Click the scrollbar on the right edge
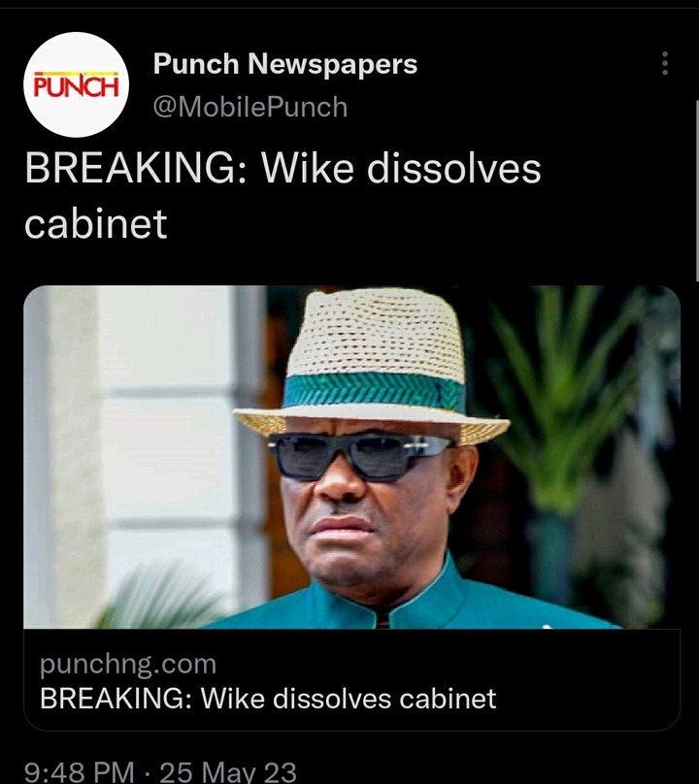 pos(696,190)
